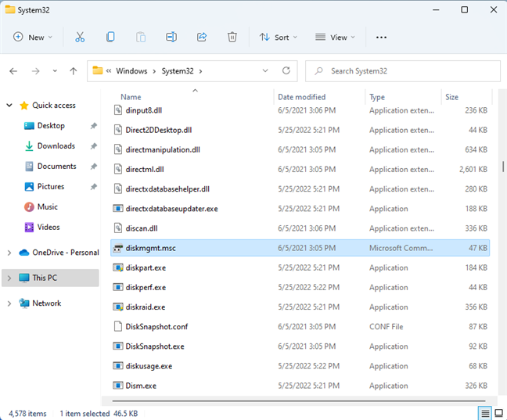
Task: Open the View dropdown menu
Action: click(335, 38)
